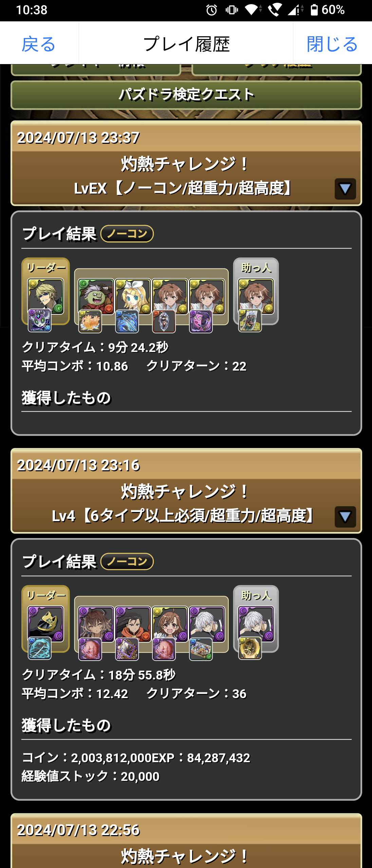The image size is (372, 868).
Task: Tap the gold assist icon under second helper
Action: (x=250, y=648)
